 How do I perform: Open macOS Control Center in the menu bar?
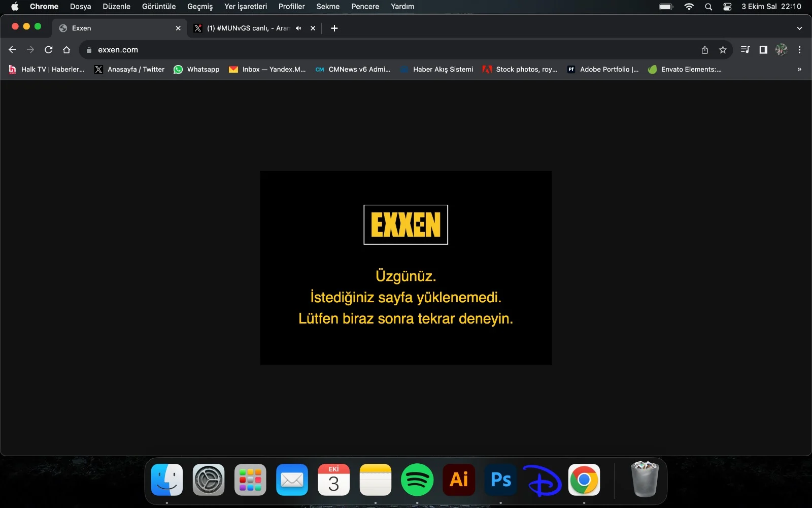pyautogui.click(x=727, y=7)
